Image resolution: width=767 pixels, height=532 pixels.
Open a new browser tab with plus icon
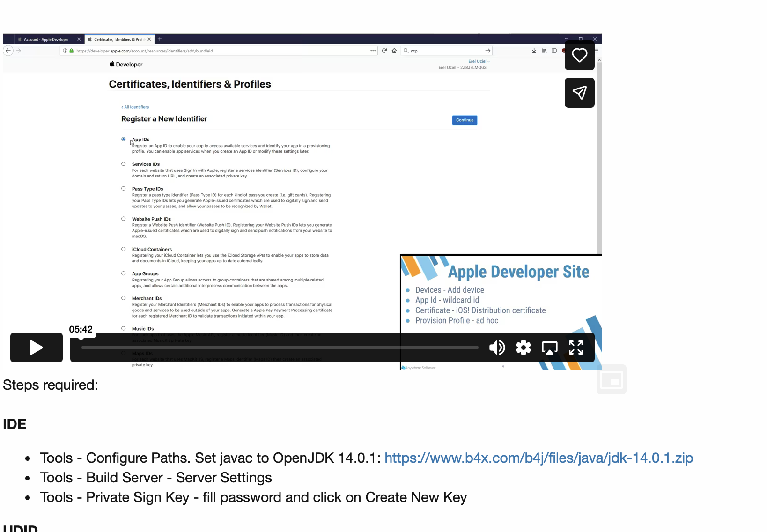pos(160,39)
